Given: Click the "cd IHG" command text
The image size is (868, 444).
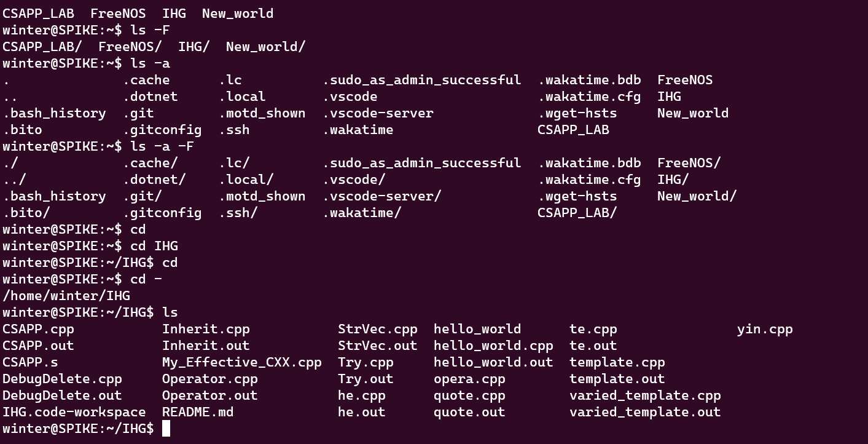Looking at the screenshot, I should [x=154, y=246].
